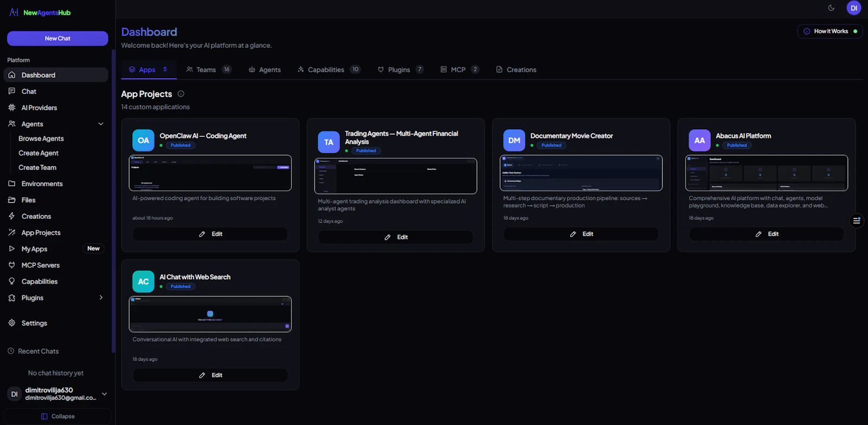Click the AI Providers chip icon
The height and width of the screenshot is (425, 868).
click(x=12, y=107)
